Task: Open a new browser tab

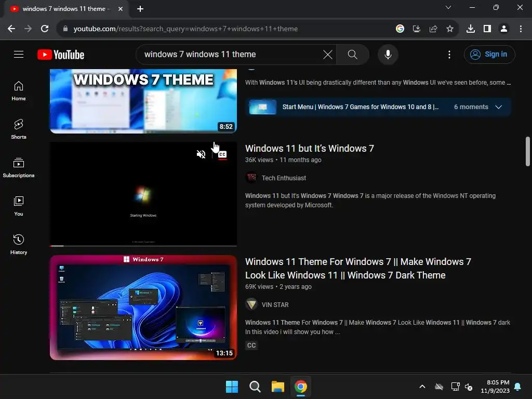Action: click(x=140, y=9)
